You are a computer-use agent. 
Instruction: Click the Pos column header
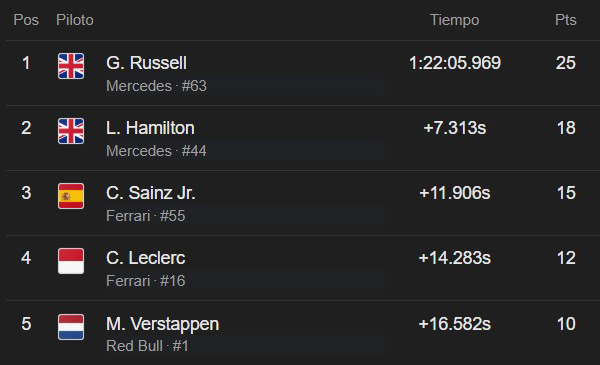pos(26,20)
